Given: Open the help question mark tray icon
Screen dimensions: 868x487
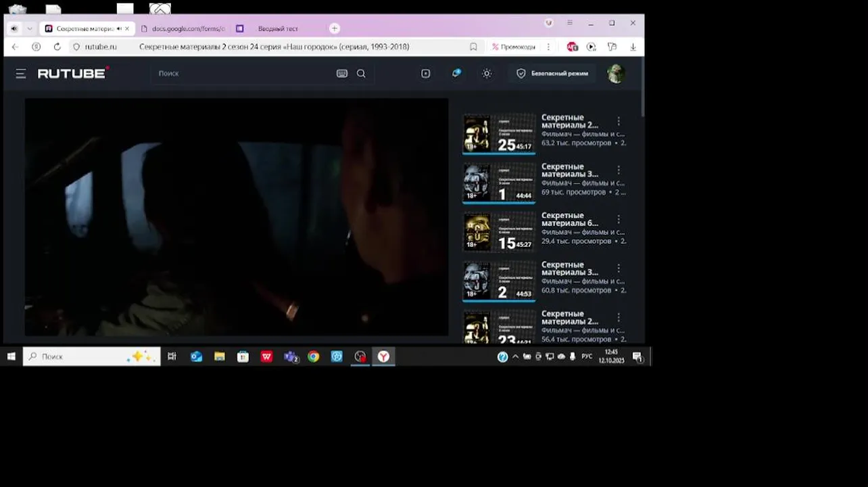Looking at the screenshot, I should [502, 356].
